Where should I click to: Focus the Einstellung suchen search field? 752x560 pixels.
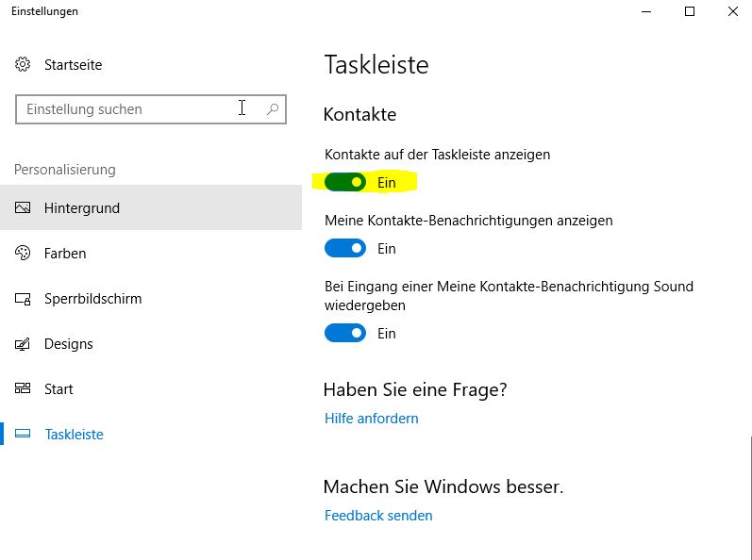[x=151, y=109]
